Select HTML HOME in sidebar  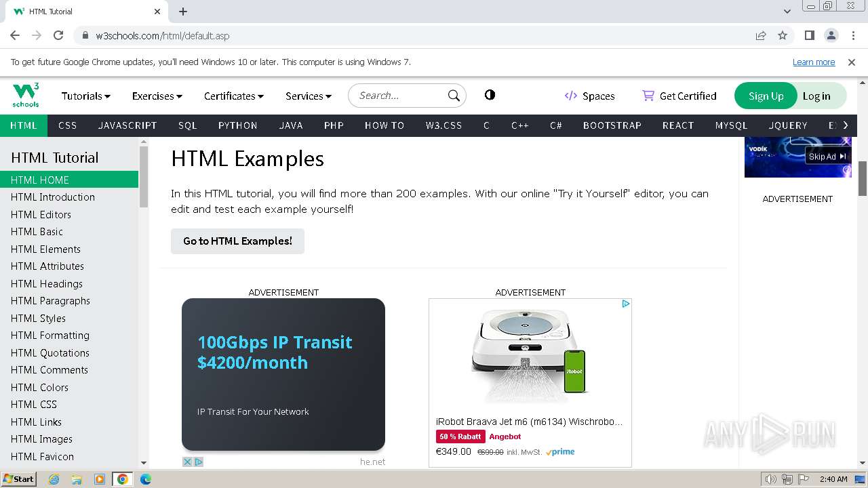[69, 180]
